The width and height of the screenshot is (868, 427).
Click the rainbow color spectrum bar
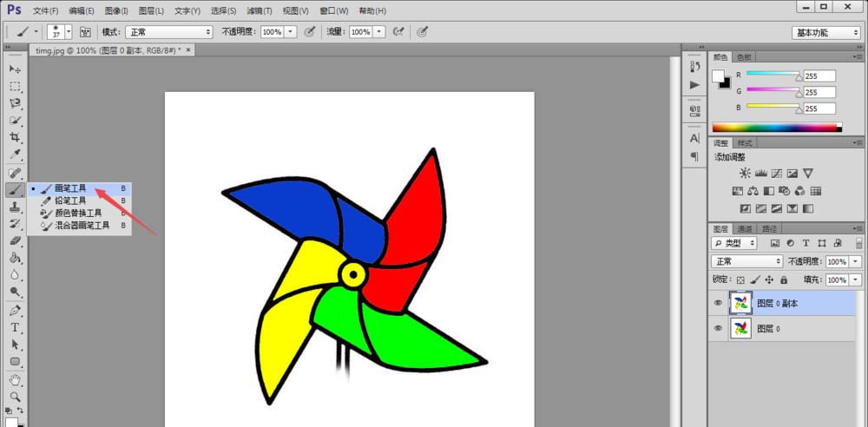777,128
